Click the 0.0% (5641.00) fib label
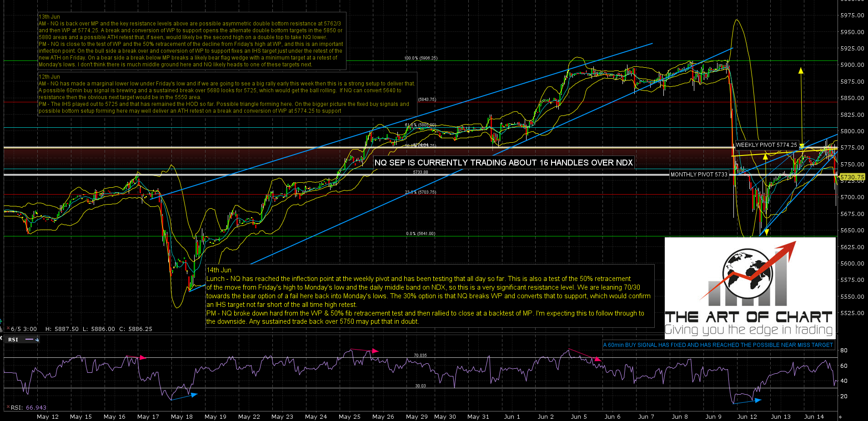 421,234
